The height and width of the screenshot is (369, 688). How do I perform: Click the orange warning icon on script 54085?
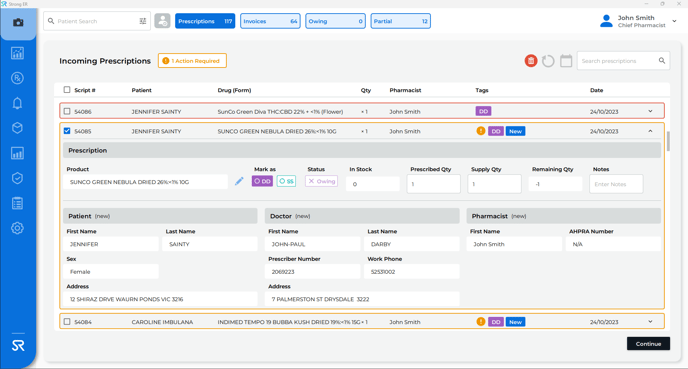pos(481,131)
